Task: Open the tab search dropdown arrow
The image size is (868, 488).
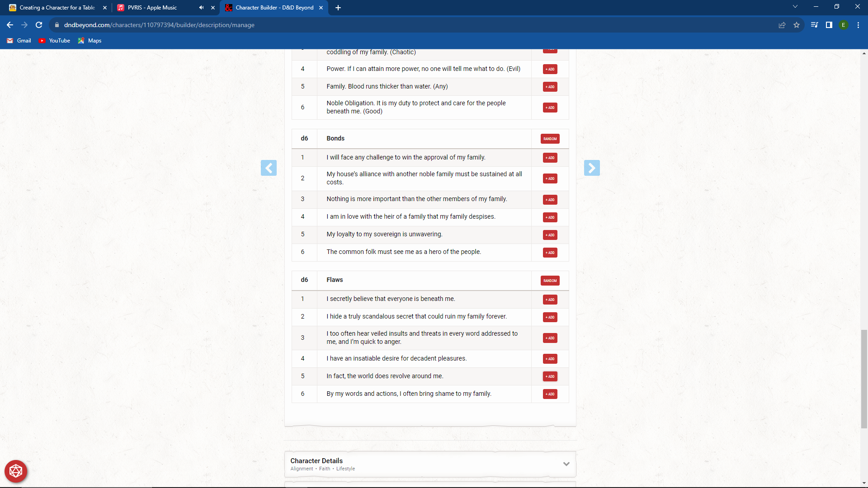Action: point(795,6)
